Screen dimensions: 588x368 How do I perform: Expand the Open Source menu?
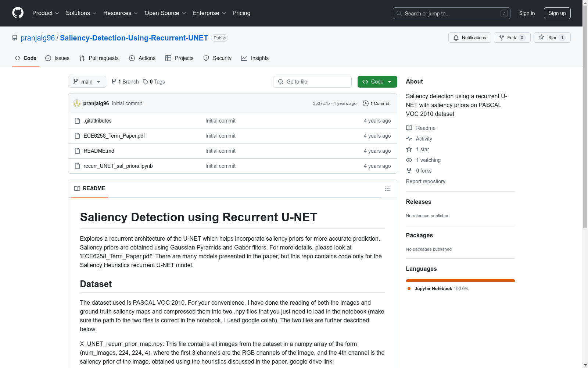(x=165, y=13)
